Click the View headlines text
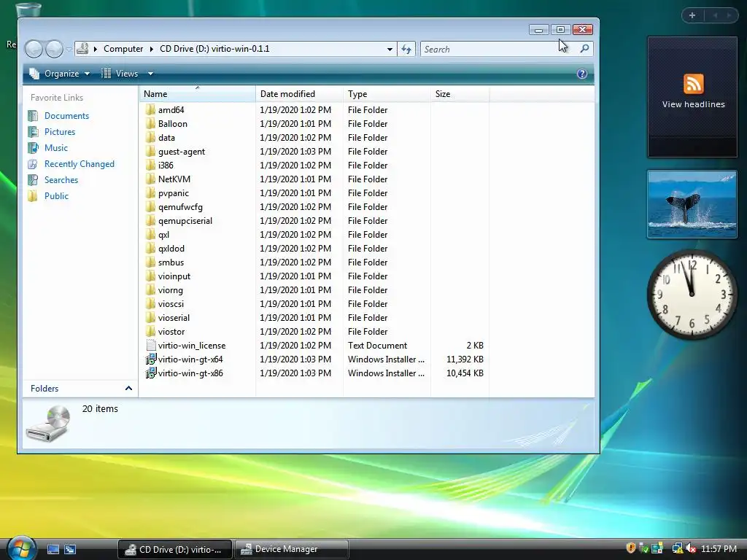747x560 pixels. click(x=693, y=104)
